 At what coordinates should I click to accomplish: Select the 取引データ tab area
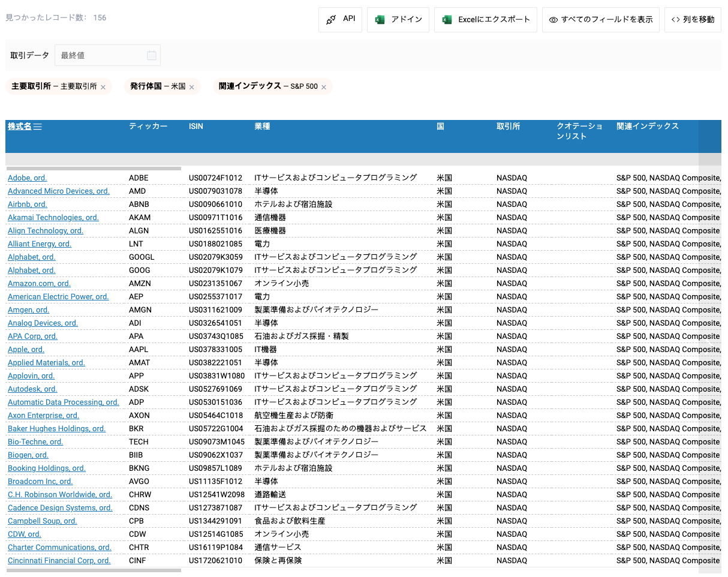click(29, 55)
